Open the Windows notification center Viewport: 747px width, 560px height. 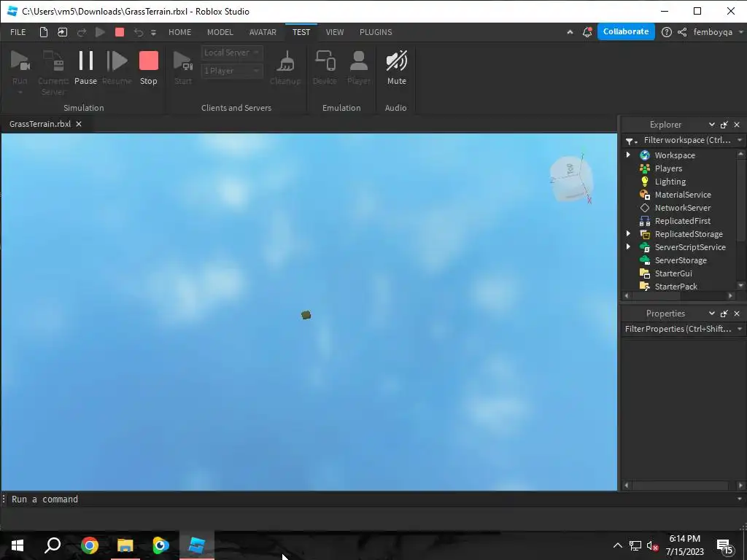coord(724,547)
